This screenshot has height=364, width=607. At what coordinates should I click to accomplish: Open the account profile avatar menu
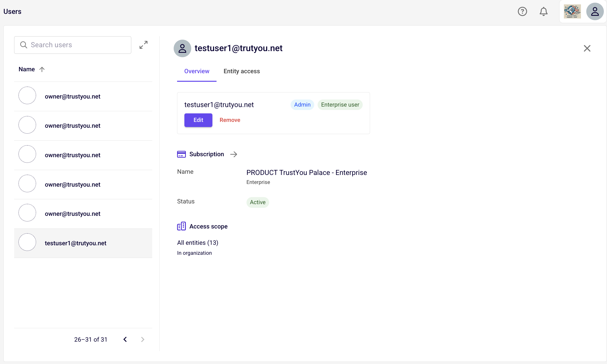tap(595, 11)
